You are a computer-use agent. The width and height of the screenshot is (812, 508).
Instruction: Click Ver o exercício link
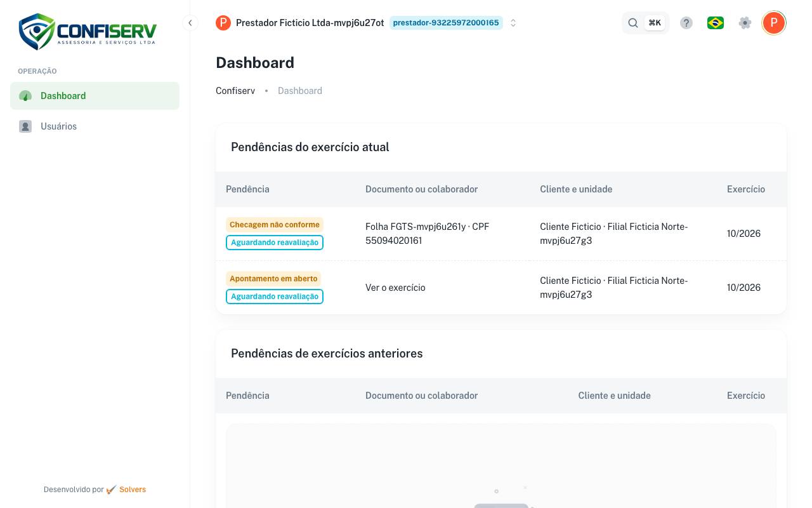(395, 288)
